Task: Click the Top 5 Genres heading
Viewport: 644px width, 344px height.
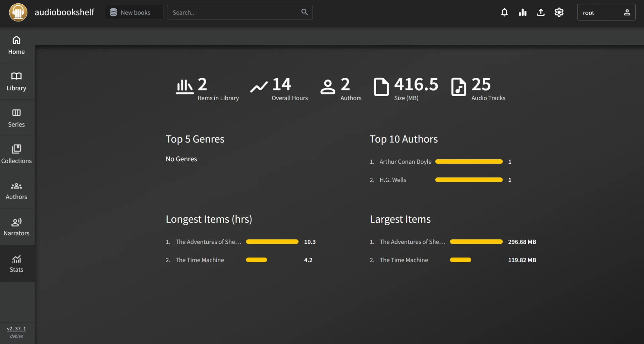Action: point(195,139)
